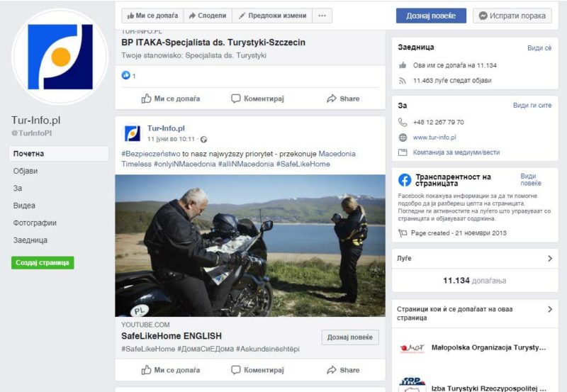Open the 'Заедница' sidebar tab
567x392 pixels.
[x=30, y=240]
